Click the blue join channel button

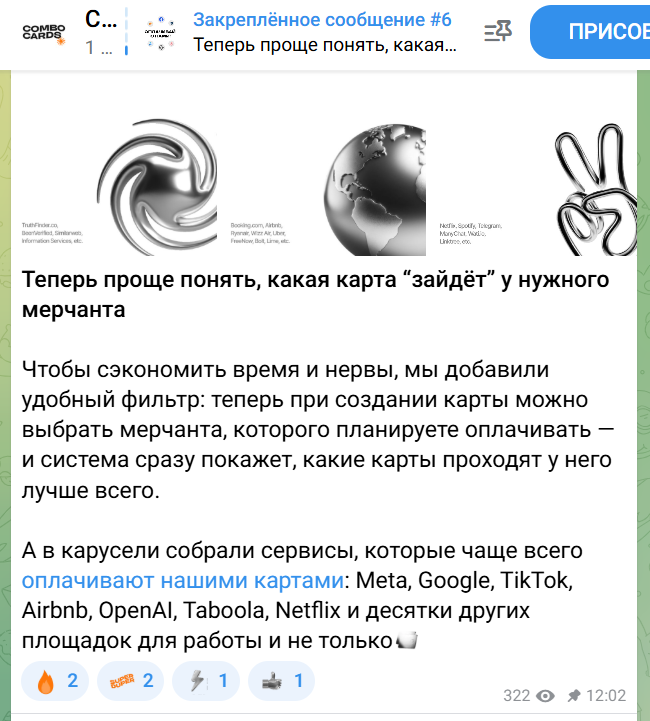[x=590, y=32]
